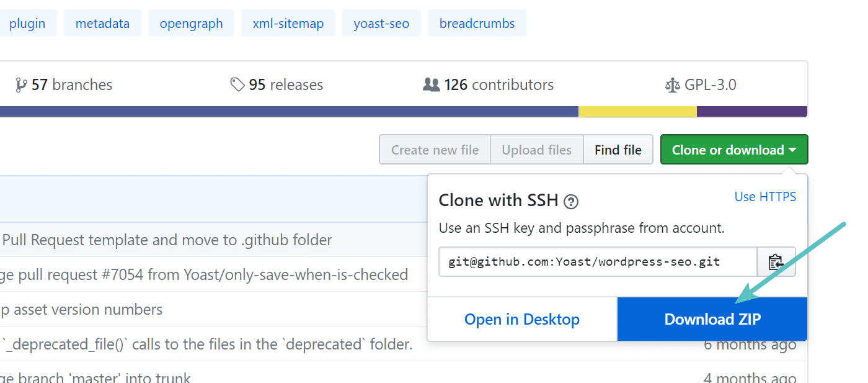View contributors via the people icon
This screenshot has width=868, height=383.
[430, 84]
